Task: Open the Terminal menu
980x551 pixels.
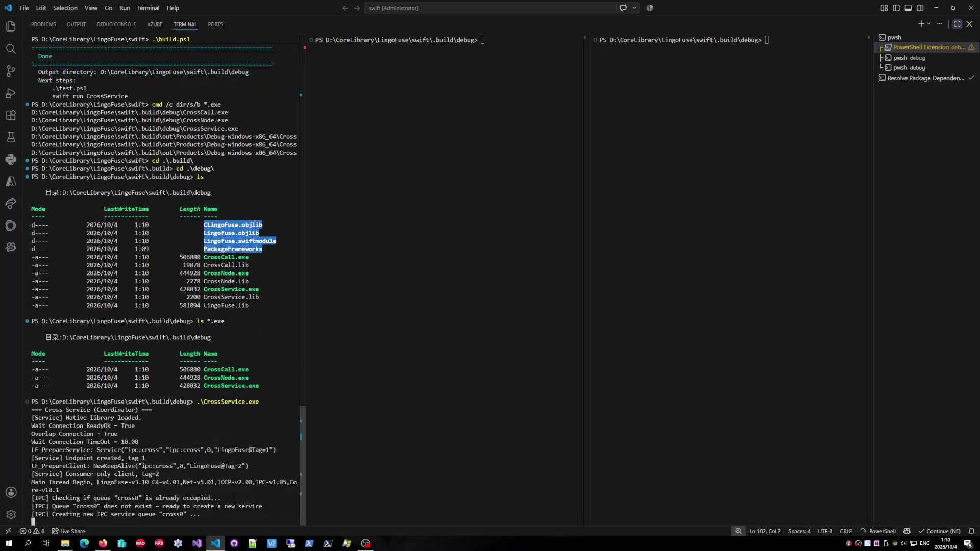Action: (148, 8)
